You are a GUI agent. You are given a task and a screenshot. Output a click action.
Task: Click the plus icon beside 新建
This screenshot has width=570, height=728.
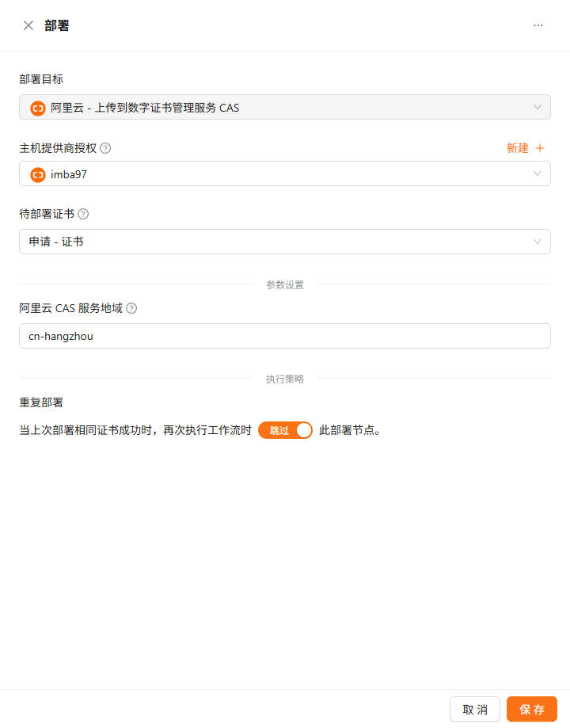(x=540, y=148)
